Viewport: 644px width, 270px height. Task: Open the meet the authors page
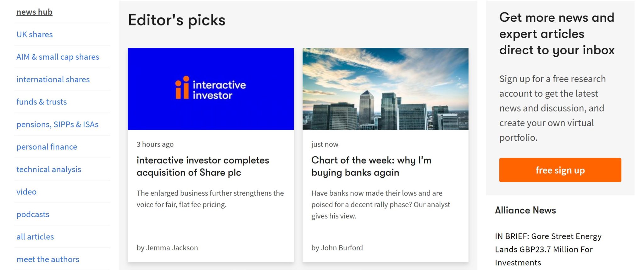pyautogui.click(x=47, y=259)
